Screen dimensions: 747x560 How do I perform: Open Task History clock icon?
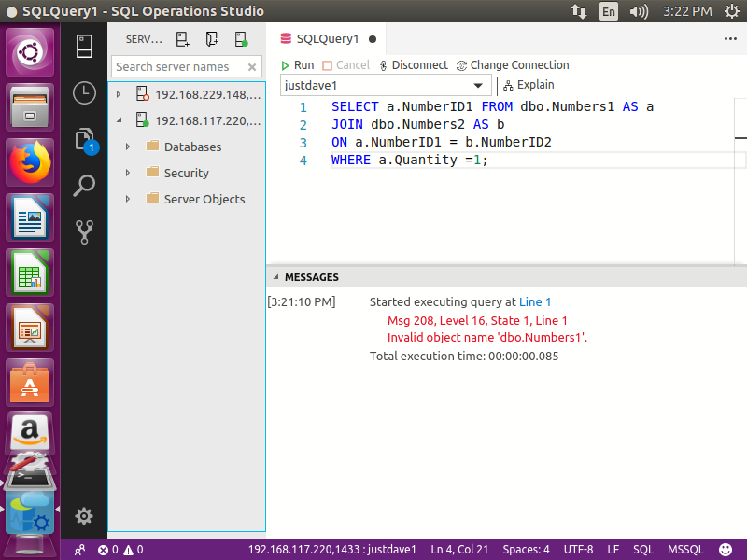click(84, 92)
